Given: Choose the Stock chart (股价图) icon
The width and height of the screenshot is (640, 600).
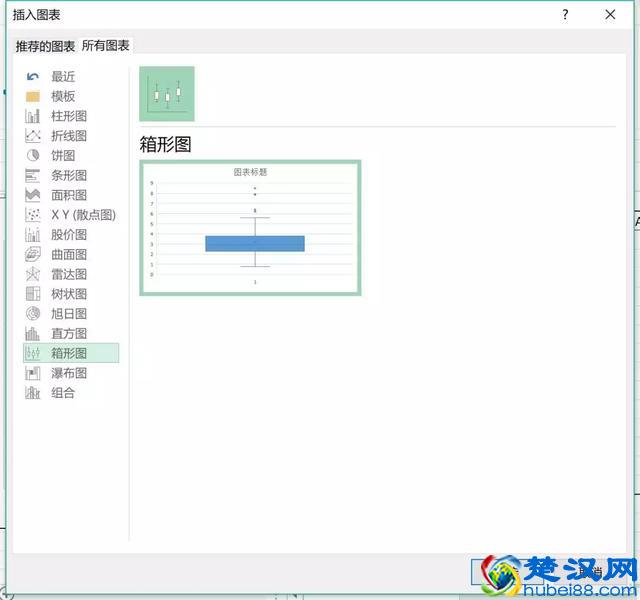Looking at the screenshot, I should point(33,235).
